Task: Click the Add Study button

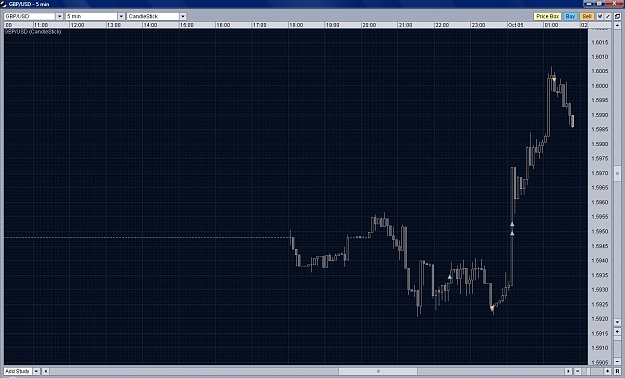Action: (x=18, y=371)
